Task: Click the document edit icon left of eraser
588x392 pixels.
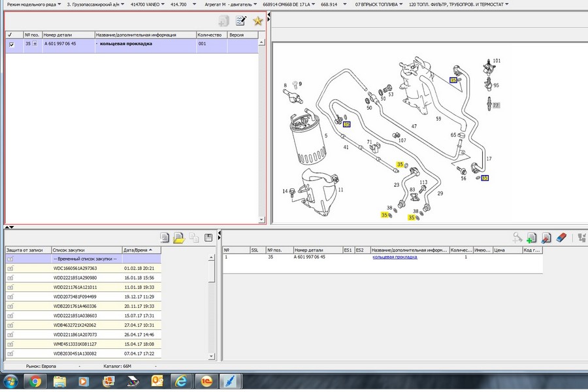Action: 546,238
